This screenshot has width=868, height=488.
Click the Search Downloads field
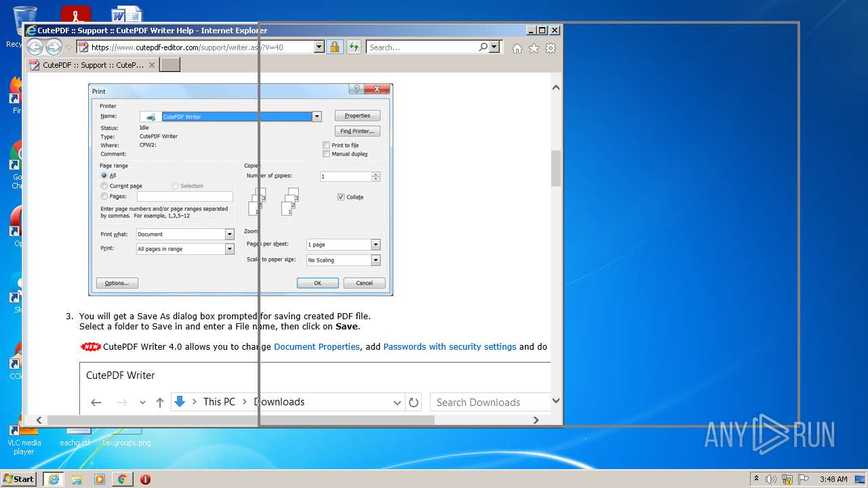[490, 402]
